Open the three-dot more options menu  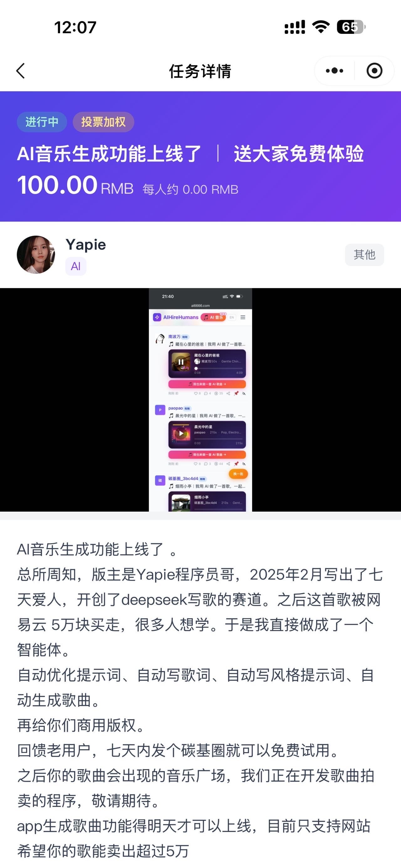pos(334,71)
